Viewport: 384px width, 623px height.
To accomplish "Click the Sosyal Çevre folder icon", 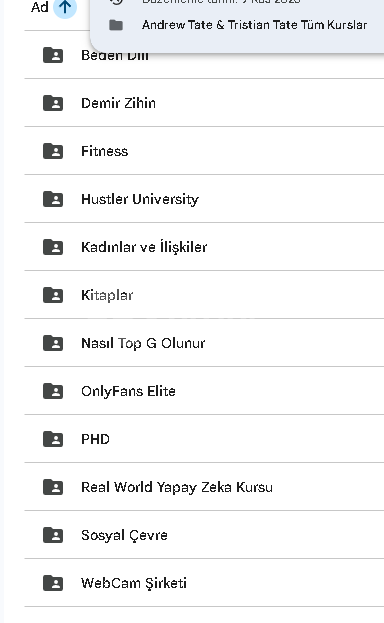I will pyautogui.click(x=53, y=535).
